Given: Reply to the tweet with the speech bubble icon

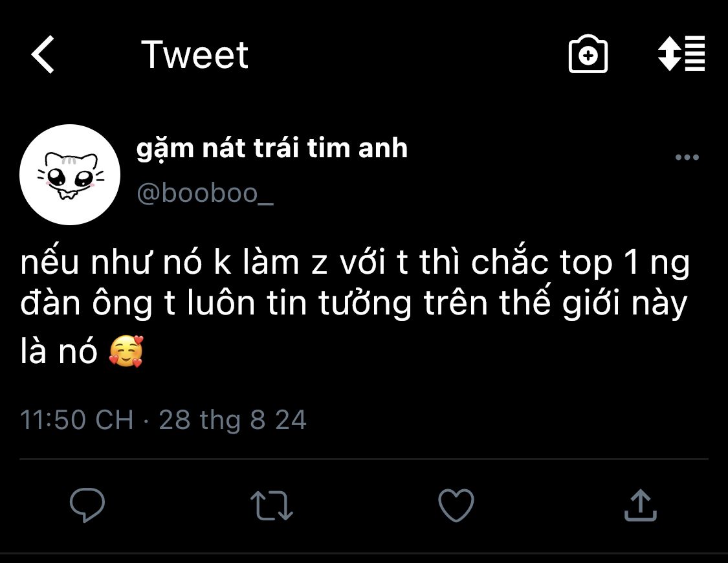Looking at the screenshot, I should point(87,505).
